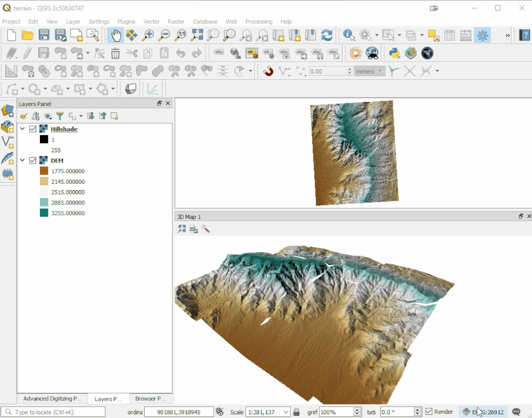Viewport: 532px width, 418px height.
Task: Select the Identify Features tool
Action: point(349,35)
